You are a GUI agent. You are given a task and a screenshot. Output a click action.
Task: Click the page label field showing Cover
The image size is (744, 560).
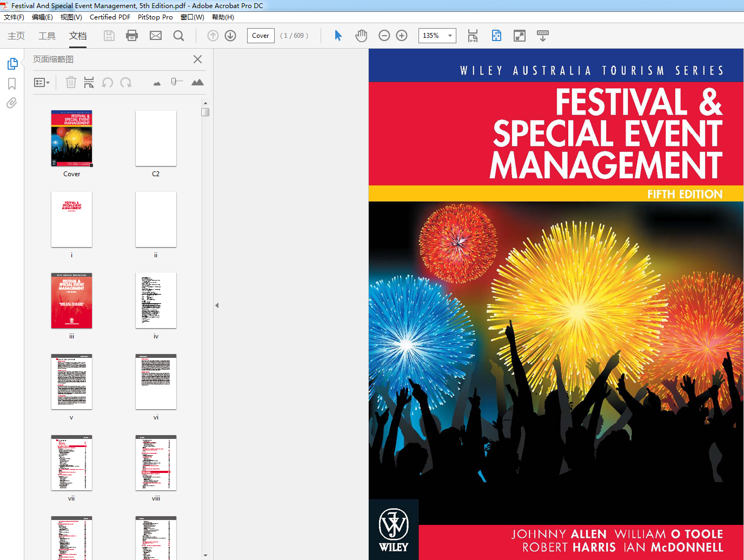(x=261, y=36)
